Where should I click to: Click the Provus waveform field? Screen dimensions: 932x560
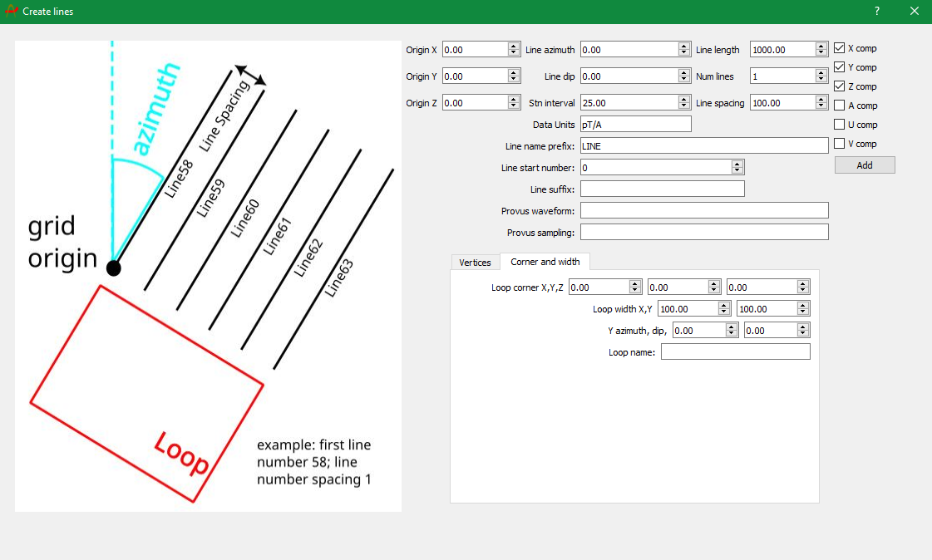click(703, 210)
